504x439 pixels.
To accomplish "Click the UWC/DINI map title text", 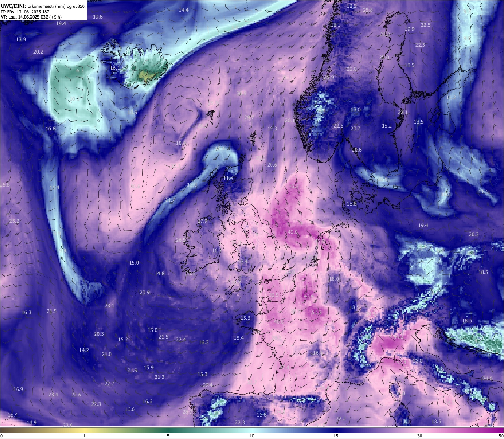I will tap(43, 6).
